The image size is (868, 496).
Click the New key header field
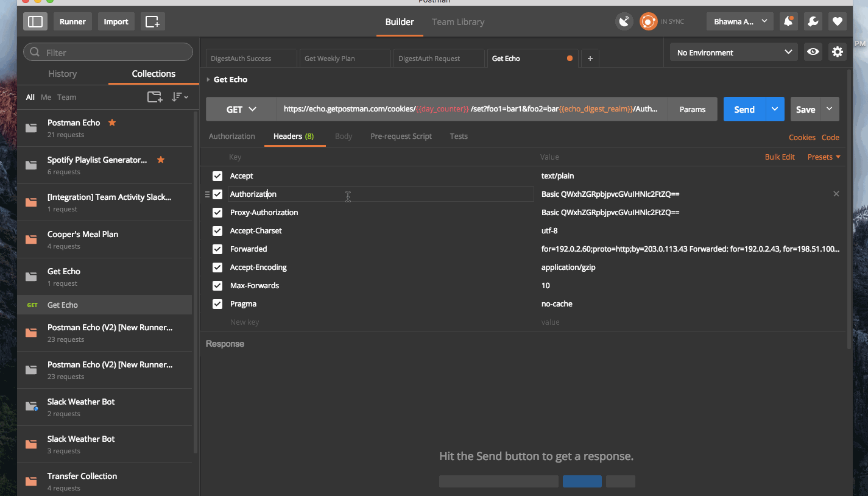coord(381,322)
